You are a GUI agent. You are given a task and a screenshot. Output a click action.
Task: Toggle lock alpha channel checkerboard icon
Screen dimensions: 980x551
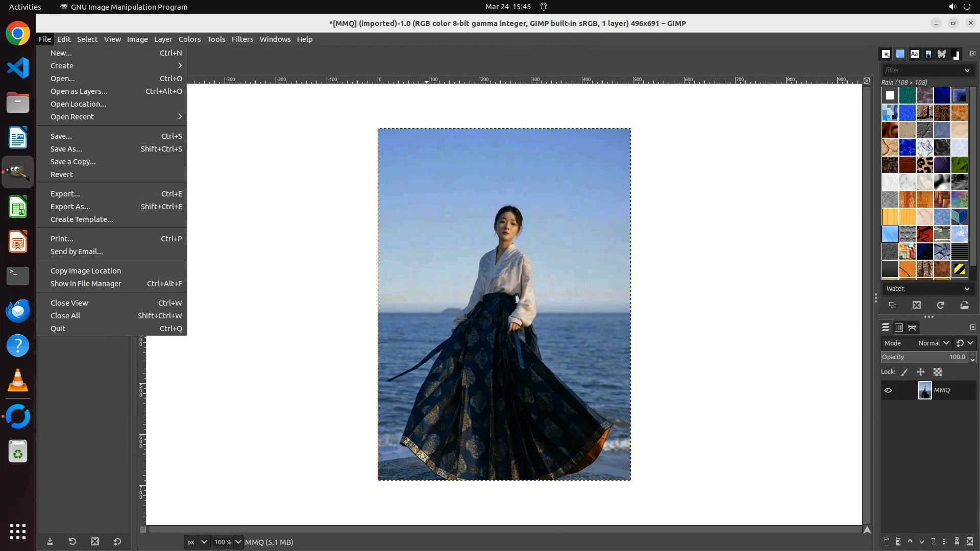tap(938, 372)
